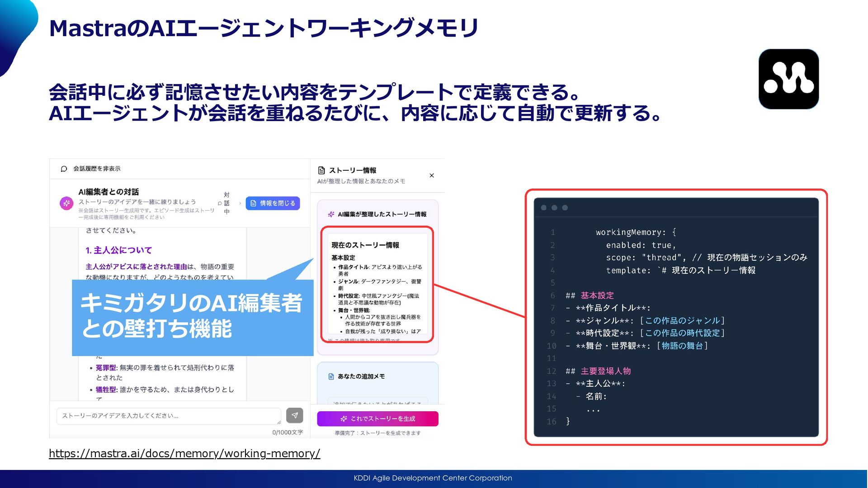
Task: Click the AI editor sparkle avatar
Action: coord(66,203)
